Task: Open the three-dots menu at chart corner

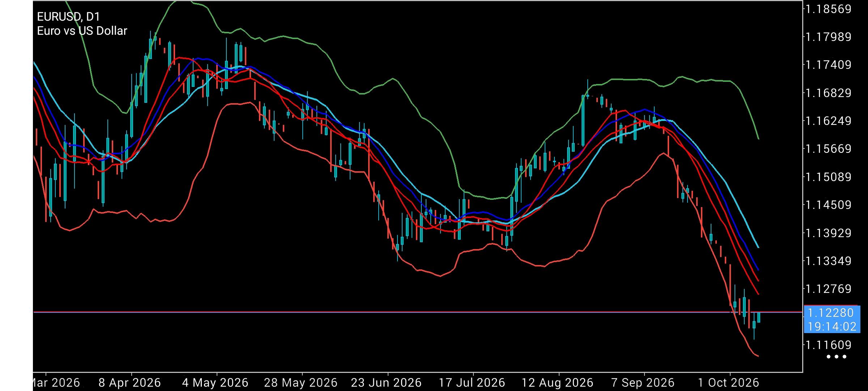Action: [837, 357]
